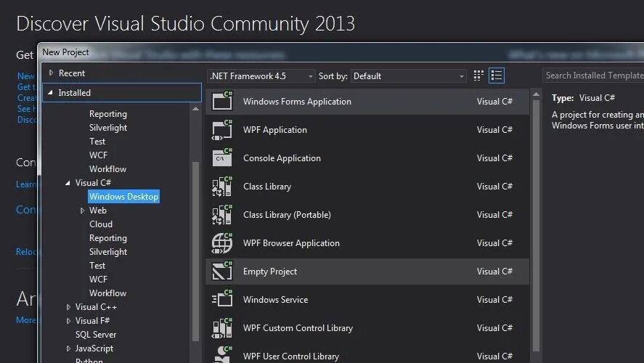644x363 pixels.
Task: Collapse the Installed section
Action: [x=51, y=92]
